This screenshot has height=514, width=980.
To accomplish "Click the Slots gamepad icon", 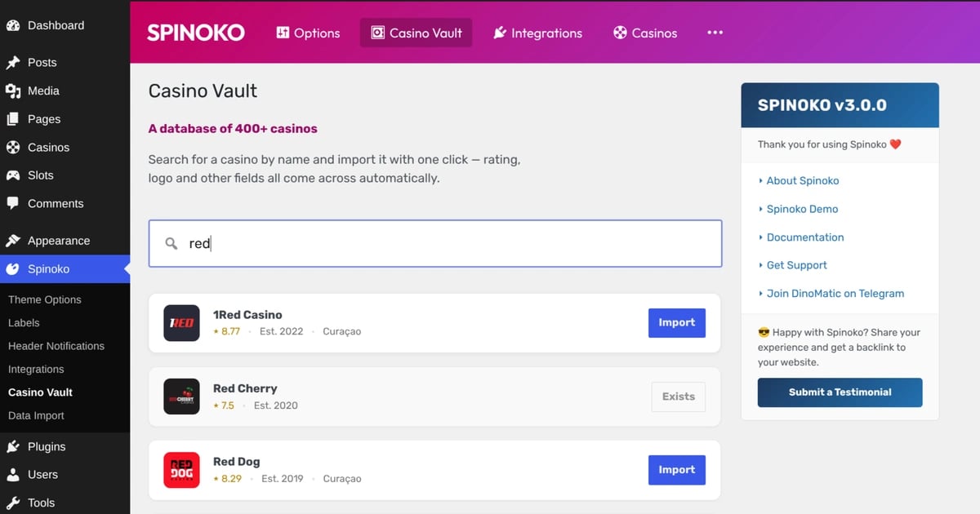I will pos(13,175).
